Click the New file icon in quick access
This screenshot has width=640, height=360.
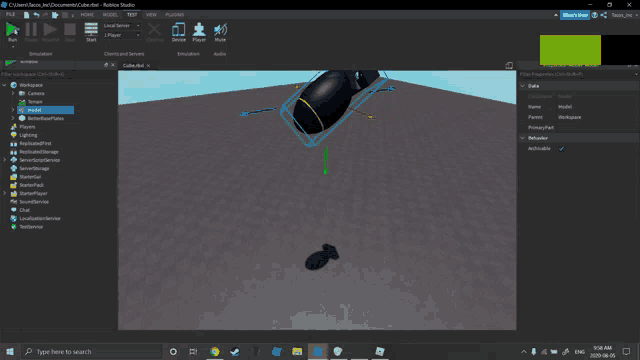click(26, 15)
